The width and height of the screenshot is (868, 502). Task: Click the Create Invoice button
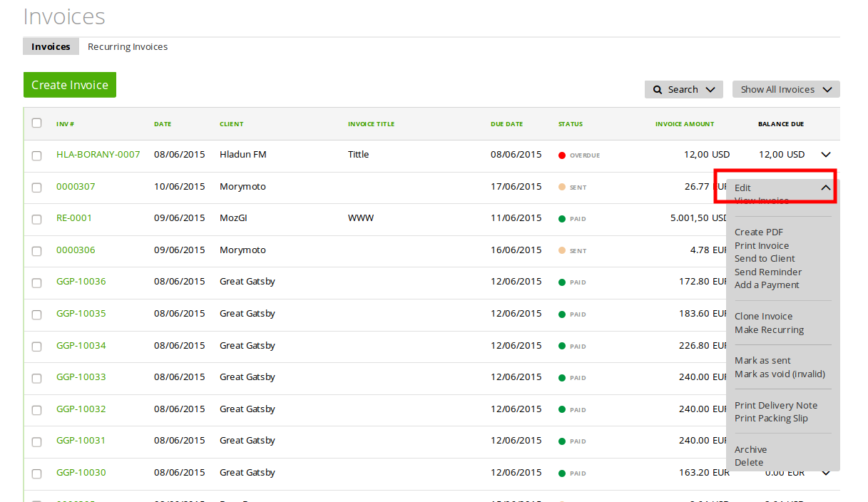click(70, 85)
